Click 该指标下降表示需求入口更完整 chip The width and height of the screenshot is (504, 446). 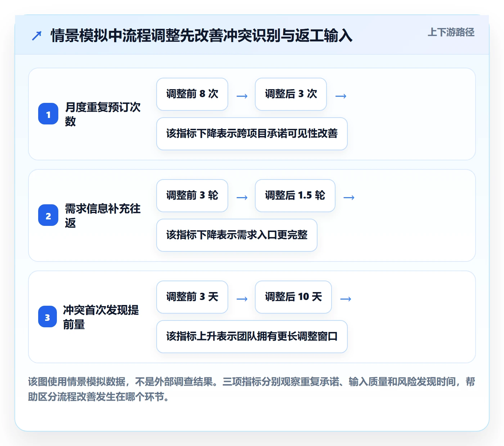click(x=237, y=235)
